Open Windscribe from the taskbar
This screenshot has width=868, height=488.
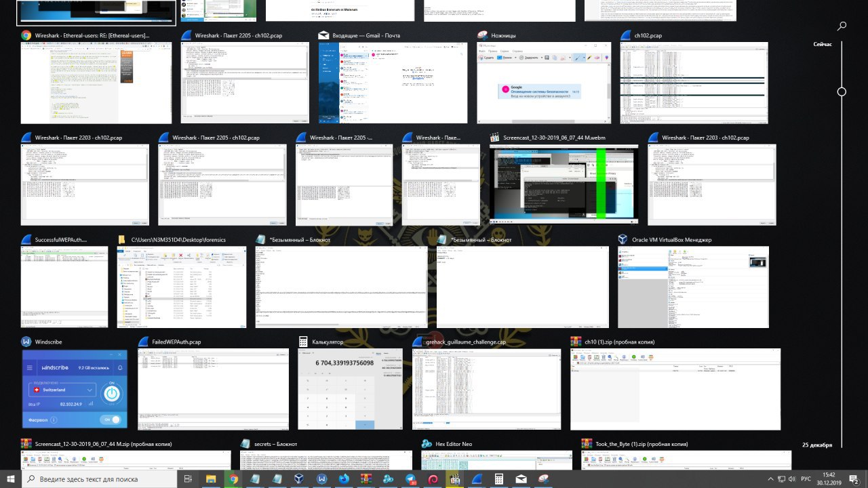[321, 479]
